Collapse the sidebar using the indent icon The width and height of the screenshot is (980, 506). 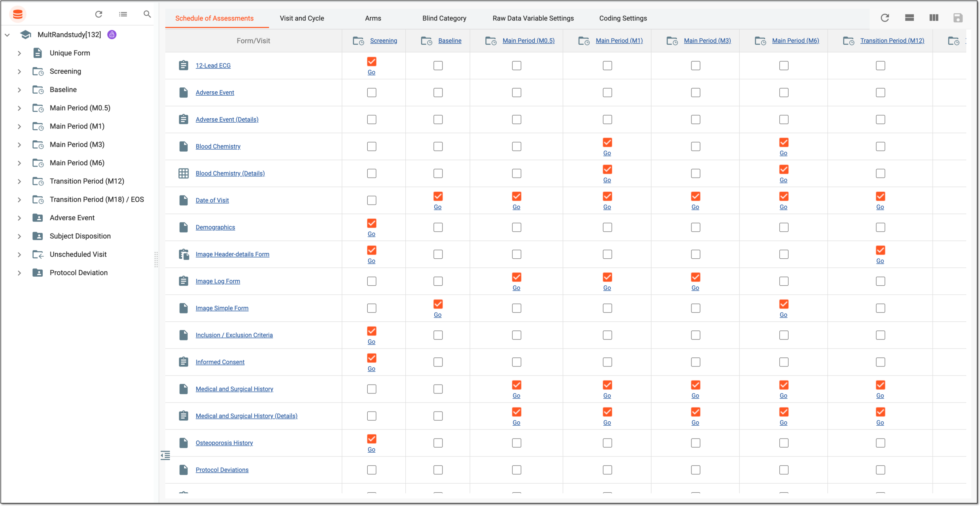tap(165, 455)
